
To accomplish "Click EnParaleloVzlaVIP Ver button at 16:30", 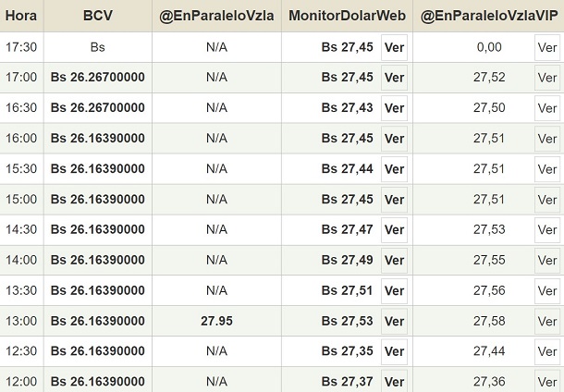I will click(547, 108).
